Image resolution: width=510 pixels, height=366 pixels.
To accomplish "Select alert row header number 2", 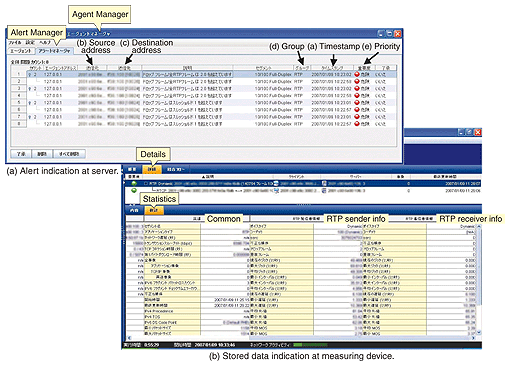I will click(x=19, y=81).
